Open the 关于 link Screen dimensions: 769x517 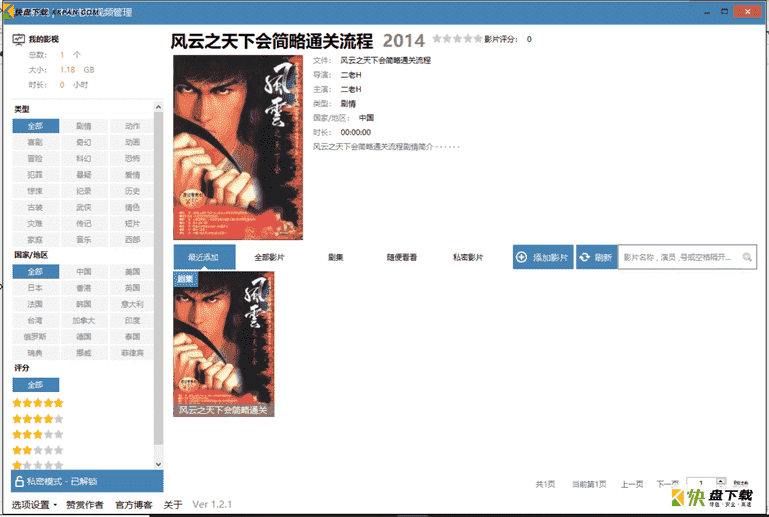coord(173,505)
